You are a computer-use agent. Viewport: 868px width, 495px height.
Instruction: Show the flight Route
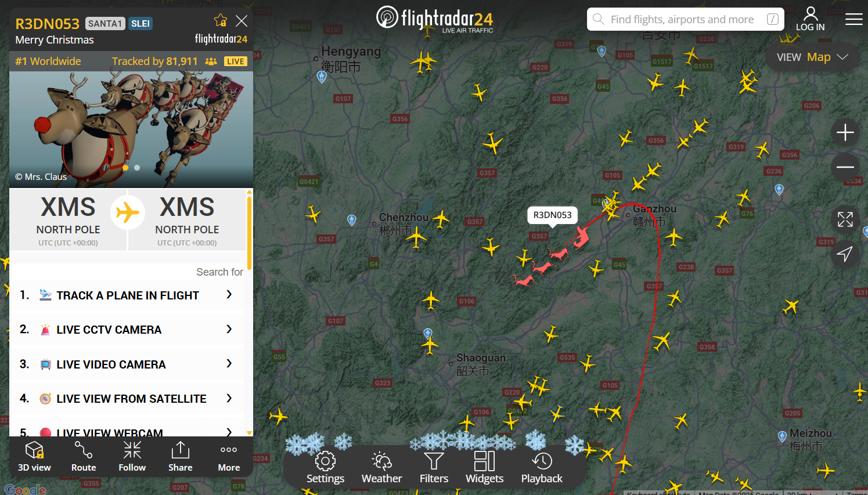click(84, 457)
